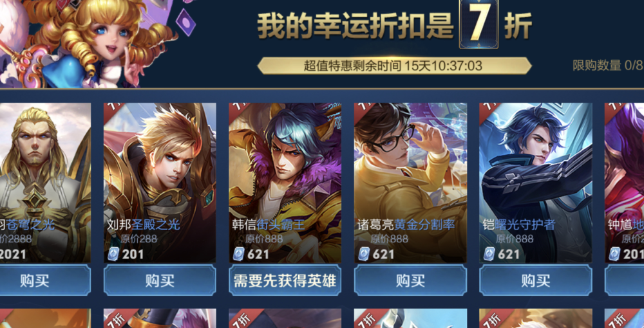
Task: Open the 苍穹之光 skin card
Action: [x=45, y=183]
